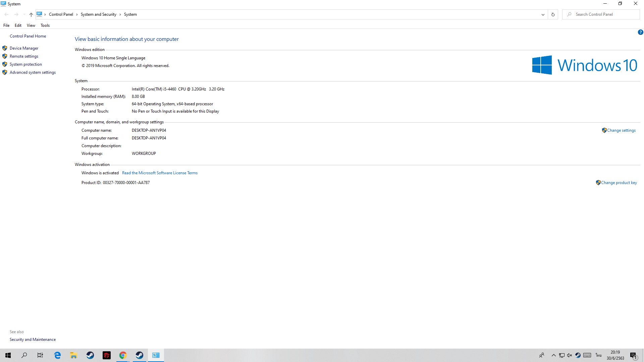Open Device Manager link
644x362 pixels.
24,48
